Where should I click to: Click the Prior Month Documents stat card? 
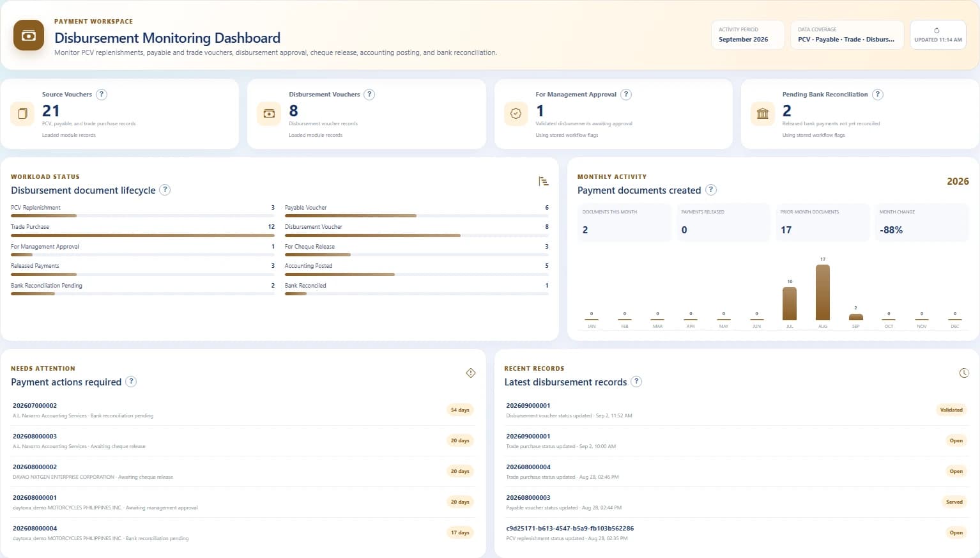pos(822,222)
